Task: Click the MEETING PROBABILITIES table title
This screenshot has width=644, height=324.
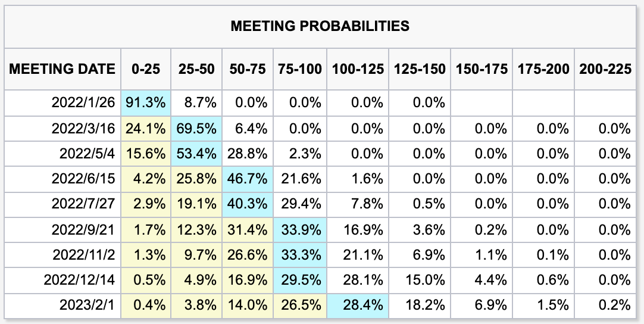Action: coord(320,26)
